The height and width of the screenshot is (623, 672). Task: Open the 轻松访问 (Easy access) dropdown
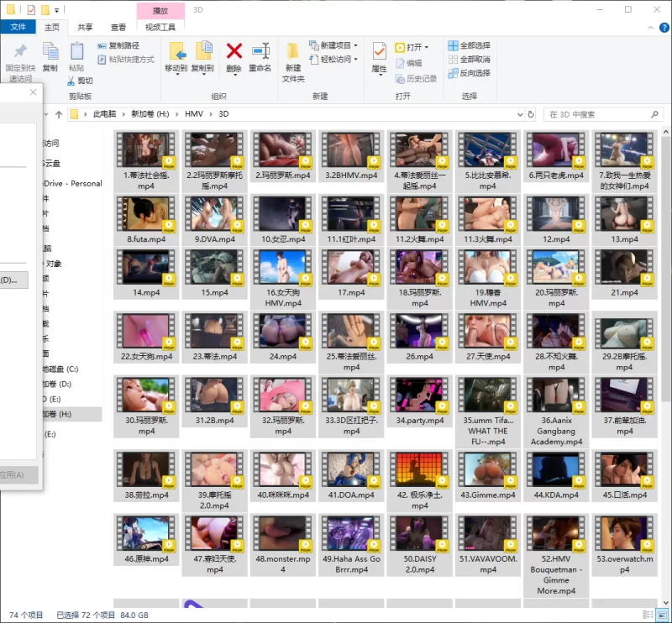click(333, 59)
